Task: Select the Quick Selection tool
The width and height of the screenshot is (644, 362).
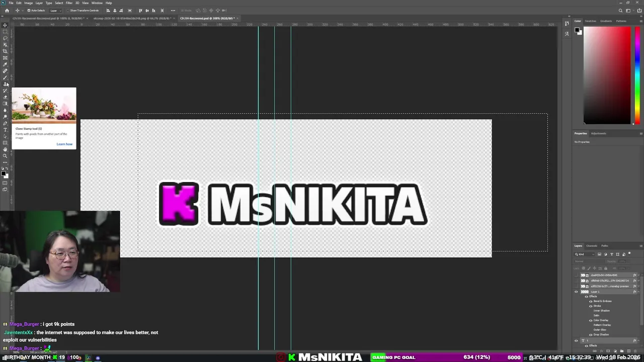Action: pos(5,44)
